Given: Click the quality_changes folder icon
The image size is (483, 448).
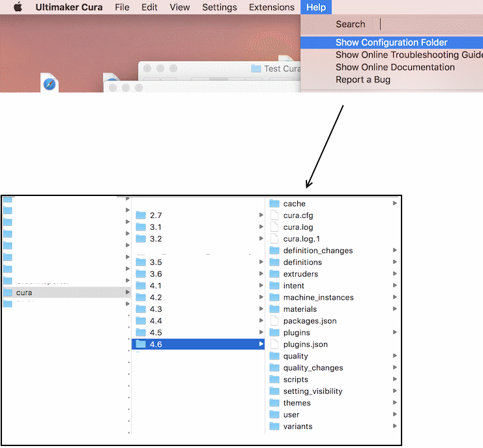Looking at the screenshot, I should [274, 367].
